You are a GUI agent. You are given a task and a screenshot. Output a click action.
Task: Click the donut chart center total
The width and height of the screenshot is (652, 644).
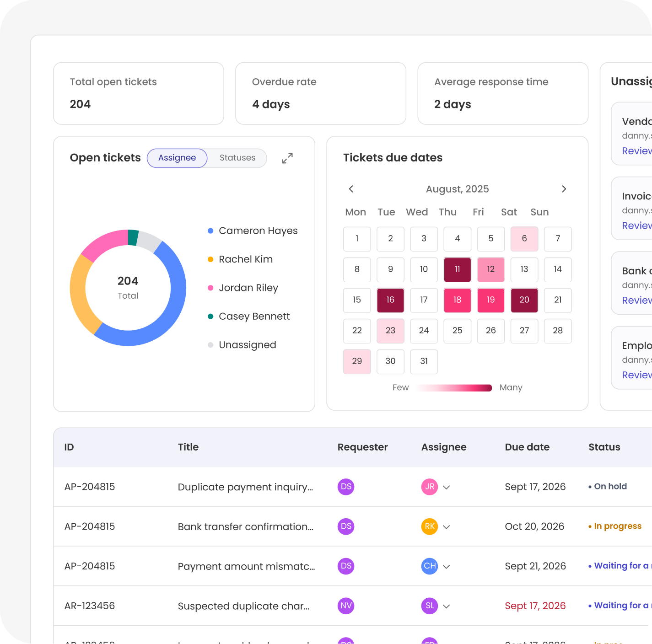click(128, 287)
